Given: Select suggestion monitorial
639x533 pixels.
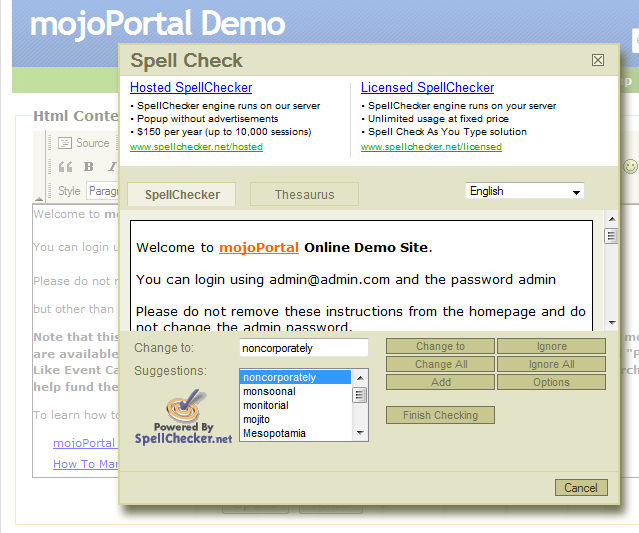Looking at the screenshot, I should (x=295, y=405).
